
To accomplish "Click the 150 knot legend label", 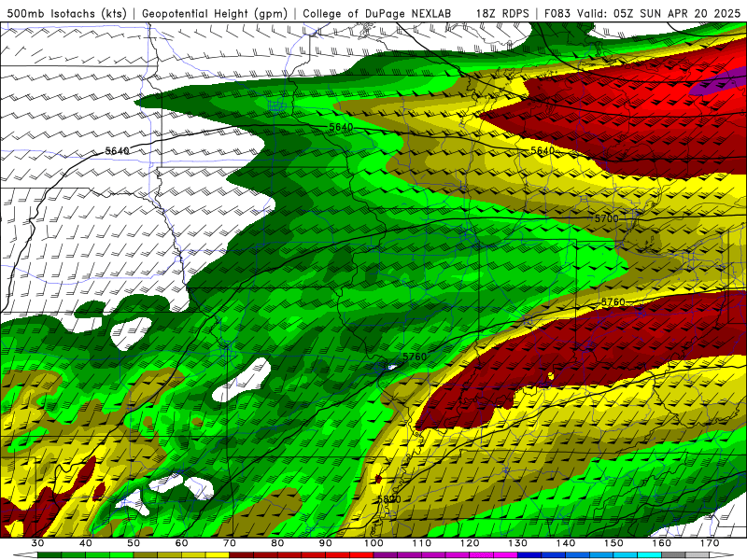I will 614,543.
